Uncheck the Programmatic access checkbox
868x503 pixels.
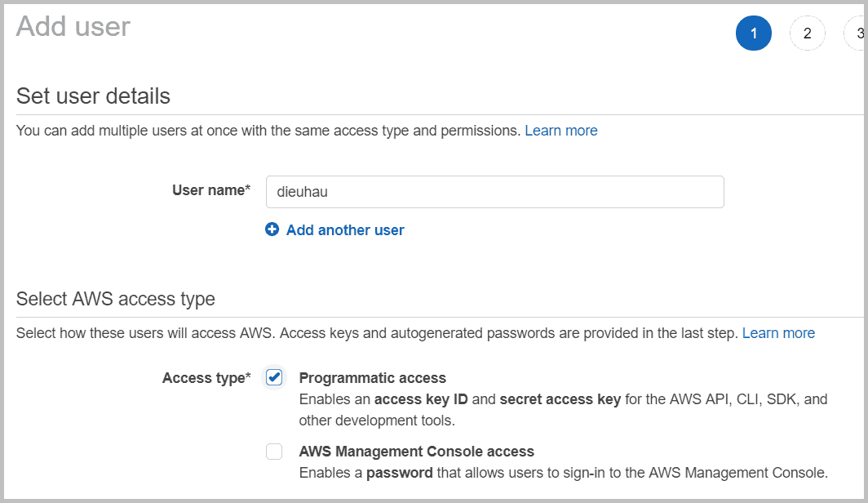pyautogui.click(x=274, y=377)
